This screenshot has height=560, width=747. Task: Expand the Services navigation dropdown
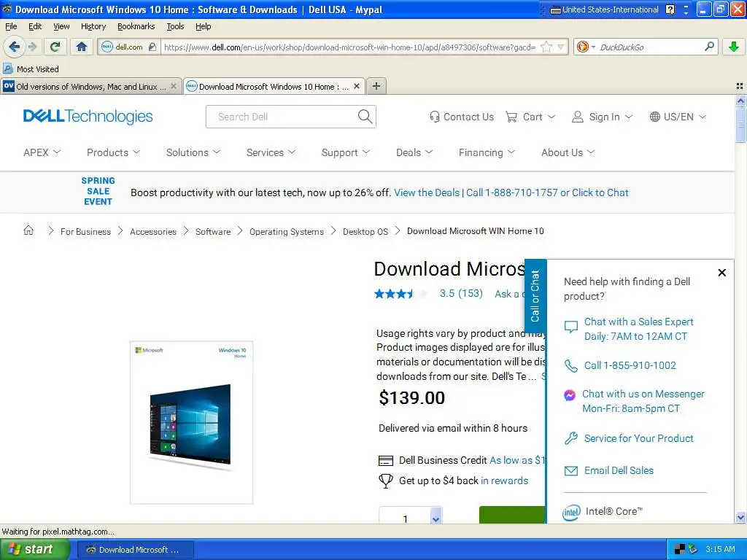271,152
